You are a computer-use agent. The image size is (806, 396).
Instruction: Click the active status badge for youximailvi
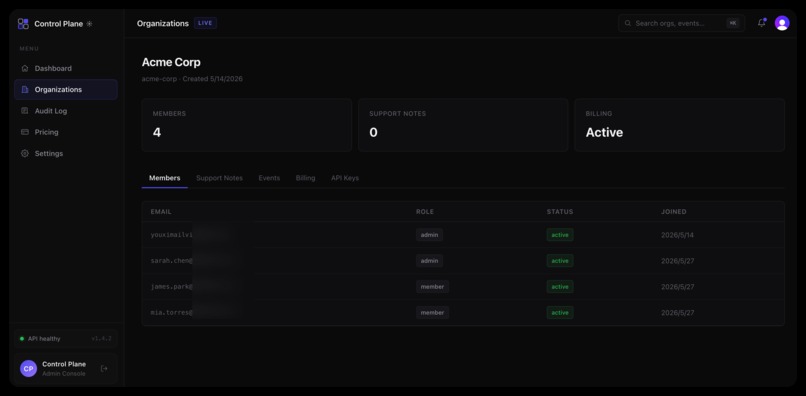560,235
